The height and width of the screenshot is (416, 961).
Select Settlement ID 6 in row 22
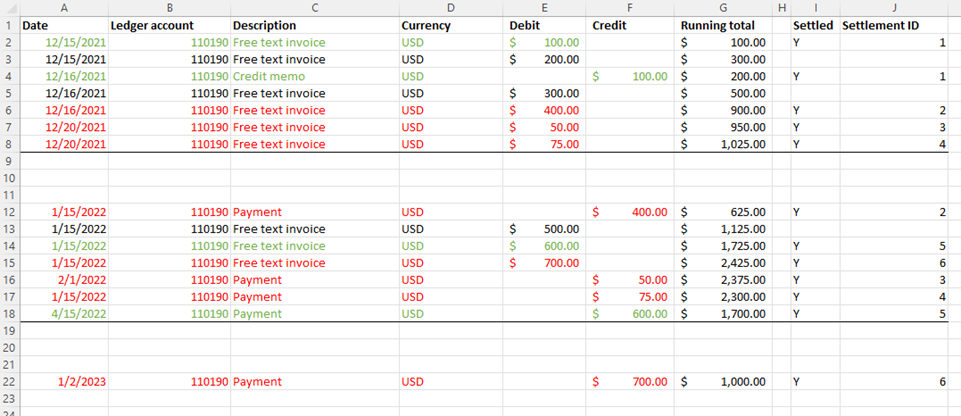pos(894,381)
